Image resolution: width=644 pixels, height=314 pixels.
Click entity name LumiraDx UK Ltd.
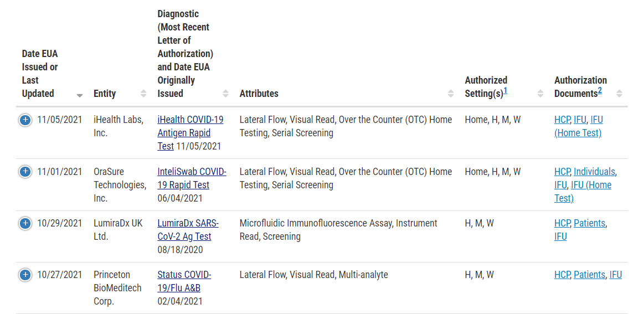118,230
